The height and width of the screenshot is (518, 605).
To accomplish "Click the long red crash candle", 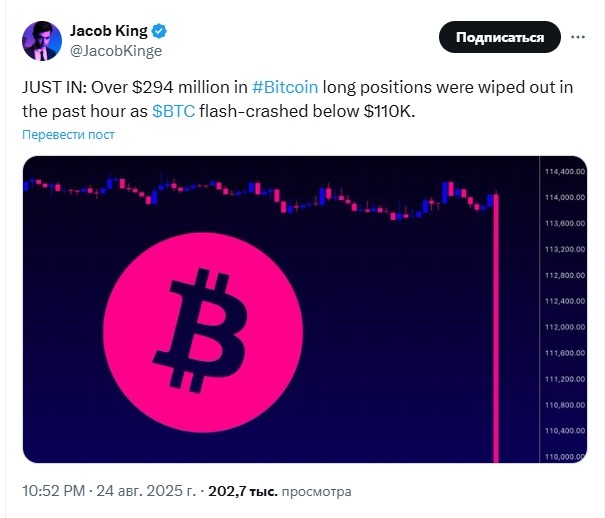I will [x=496, y=330].
